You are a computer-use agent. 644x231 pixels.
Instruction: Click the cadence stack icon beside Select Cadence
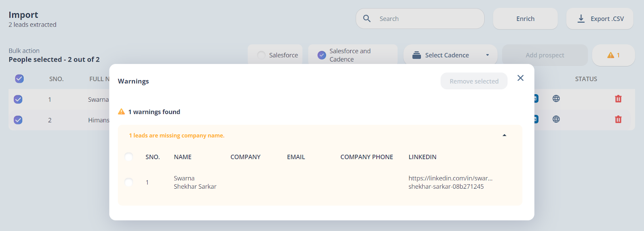click(x=417, y=55)
